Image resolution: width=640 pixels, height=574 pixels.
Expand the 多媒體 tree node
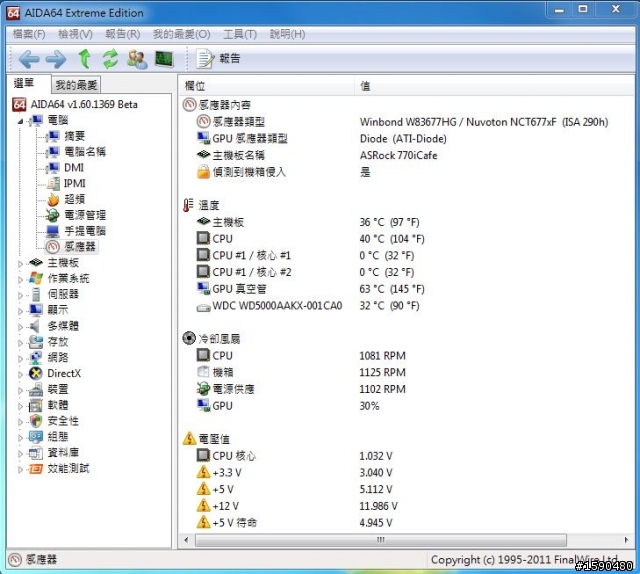pos(20,327)
